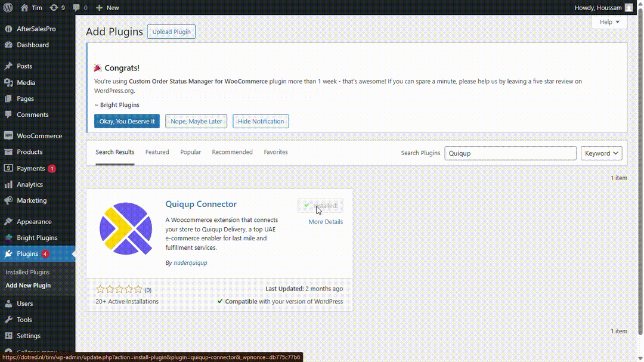Click the Plugins plug icon

click(8, 254)
